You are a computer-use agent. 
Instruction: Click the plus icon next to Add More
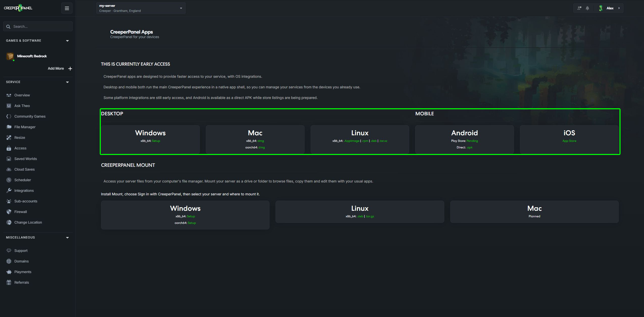coord(70,68)
